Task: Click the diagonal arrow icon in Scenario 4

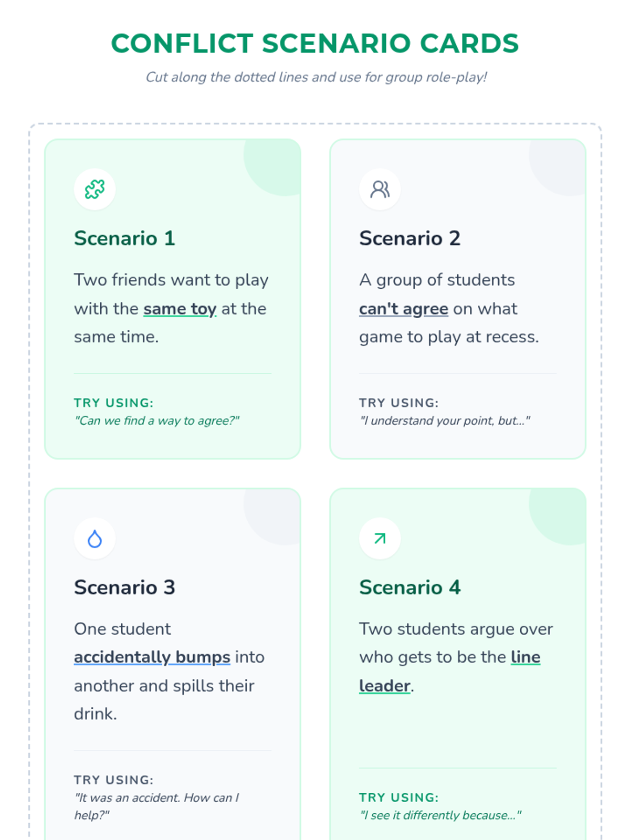Action: [380, 539]
